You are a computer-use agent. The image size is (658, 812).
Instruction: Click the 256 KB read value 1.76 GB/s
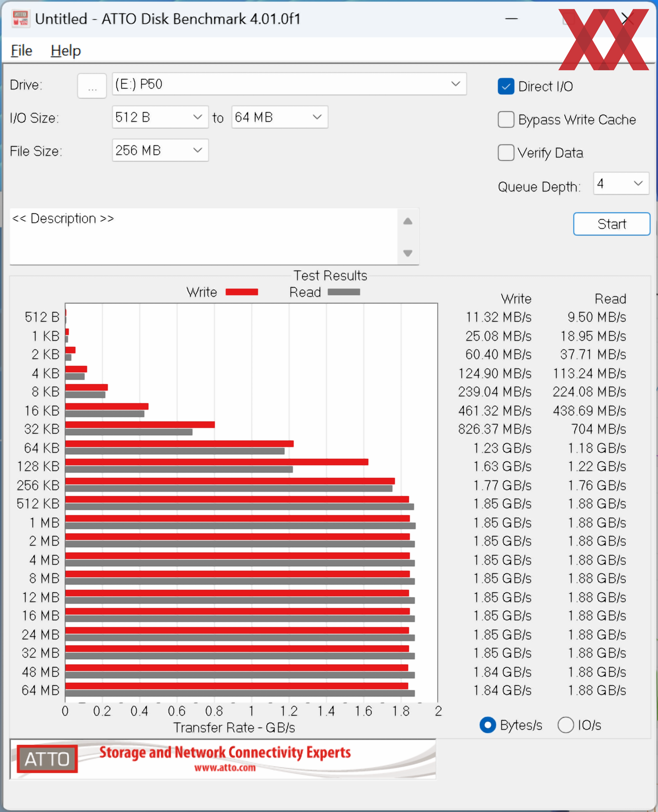pos(597,485)
